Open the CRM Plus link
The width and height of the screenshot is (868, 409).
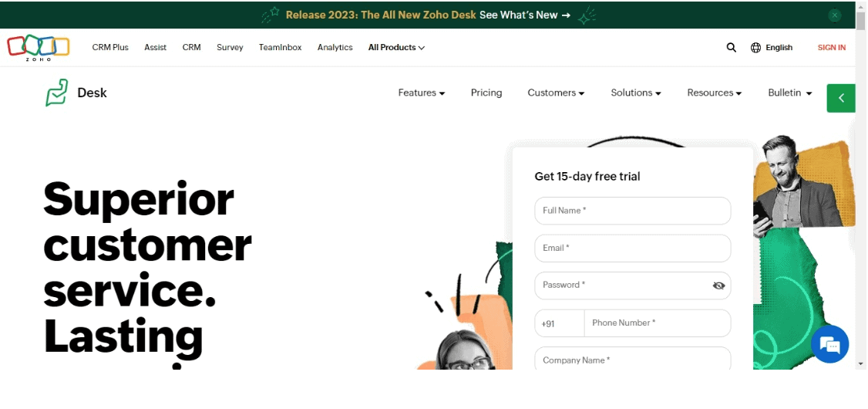[110, 48]
